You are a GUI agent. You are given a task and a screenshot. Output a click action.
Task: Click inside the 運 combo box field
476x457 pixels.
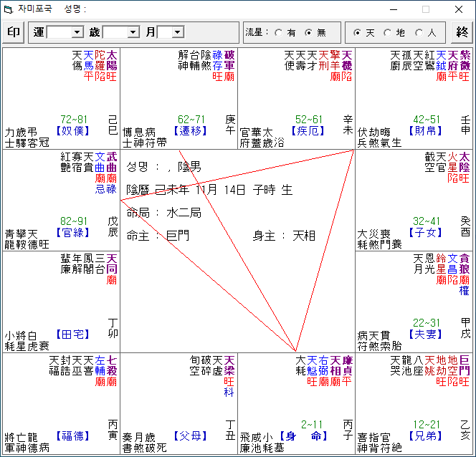tap(59, 32)
